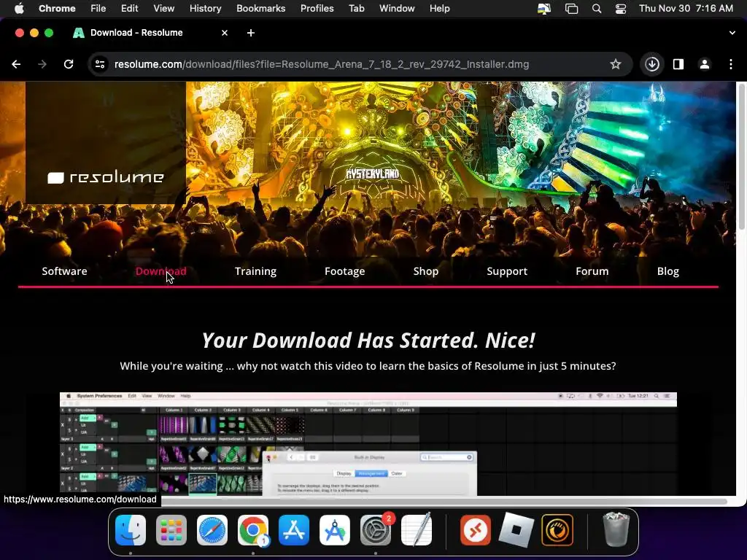Open a new tab with plus button
The height and width of the screenshot is (560, 747).
[251, 33]
